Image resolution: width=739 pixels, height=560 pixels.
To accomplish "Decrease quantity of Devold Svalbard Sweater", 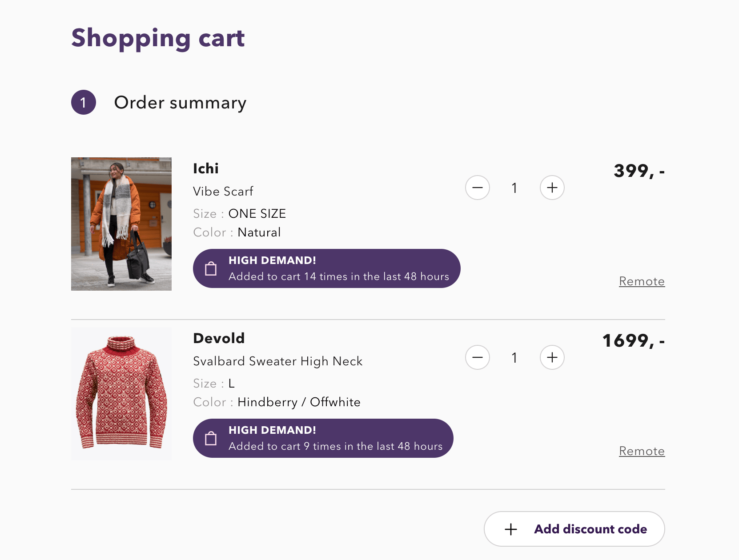I will (478, 357).
